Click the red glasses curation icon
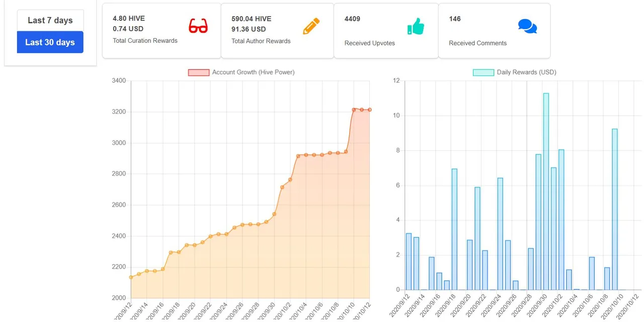644x322 pixels. tap(198, 26)
